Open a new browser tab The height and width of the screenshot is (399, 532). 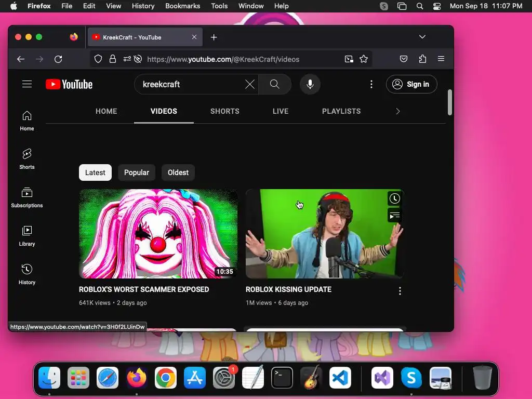[x=214, y=37]
